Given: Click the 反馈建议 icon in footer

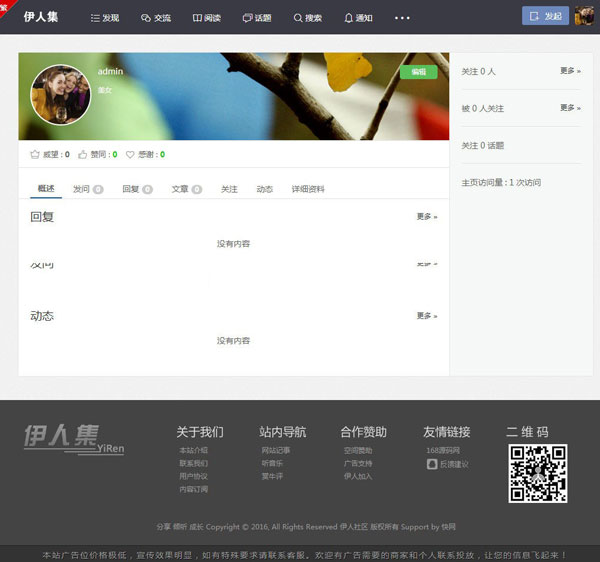Looking at the screenshot, I should pyautogui.click(x=432, y=464).
